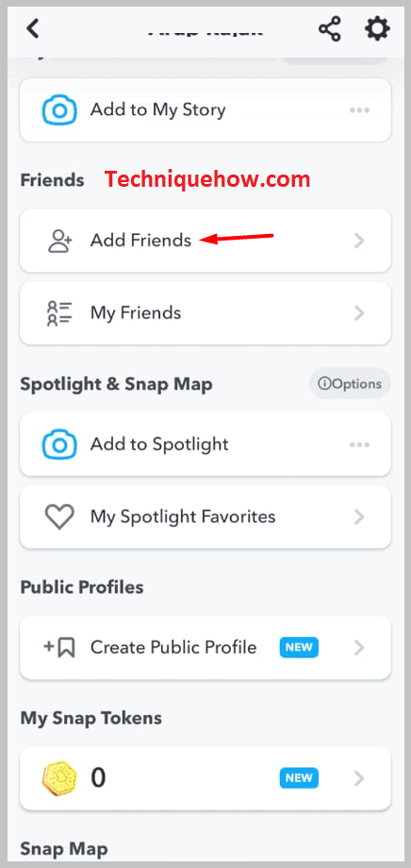Tap the bookmark-plus icon for Create Public Profile

coord(59,647)
